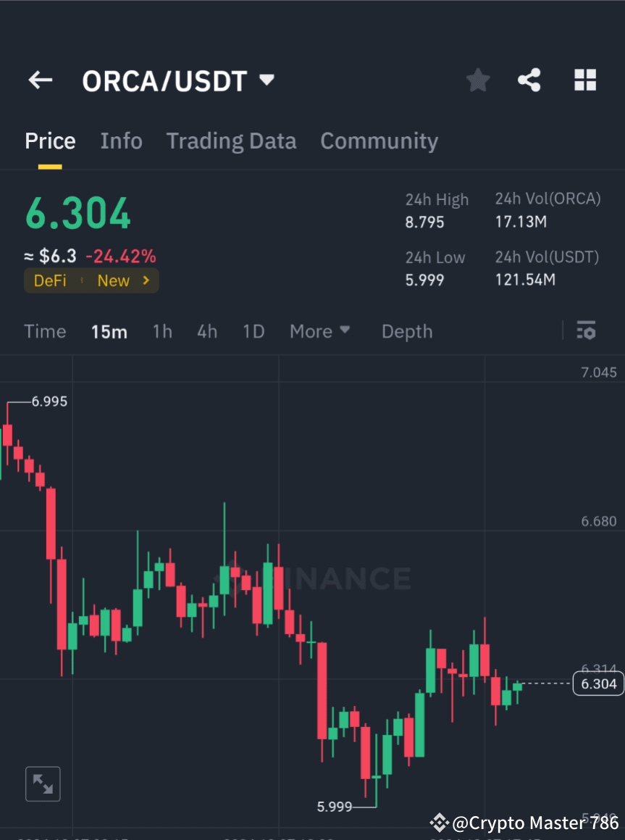
Task: Open the Depth chart view
Action: pyautogui.click(x=406, y=331)
